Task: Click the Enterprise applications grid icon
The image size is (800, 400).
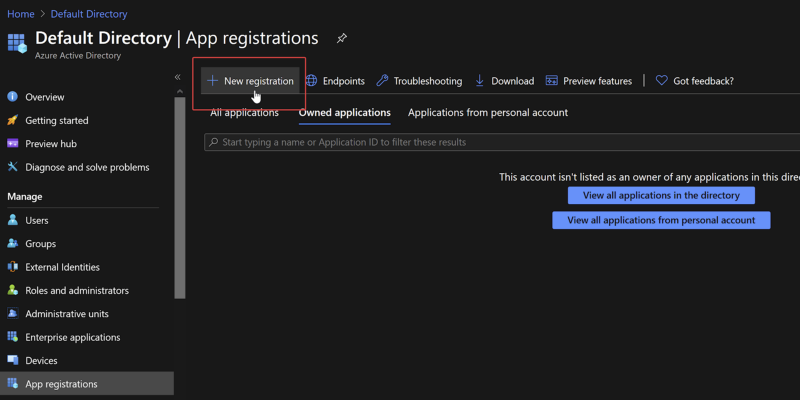Action: (x=13, y=337)
